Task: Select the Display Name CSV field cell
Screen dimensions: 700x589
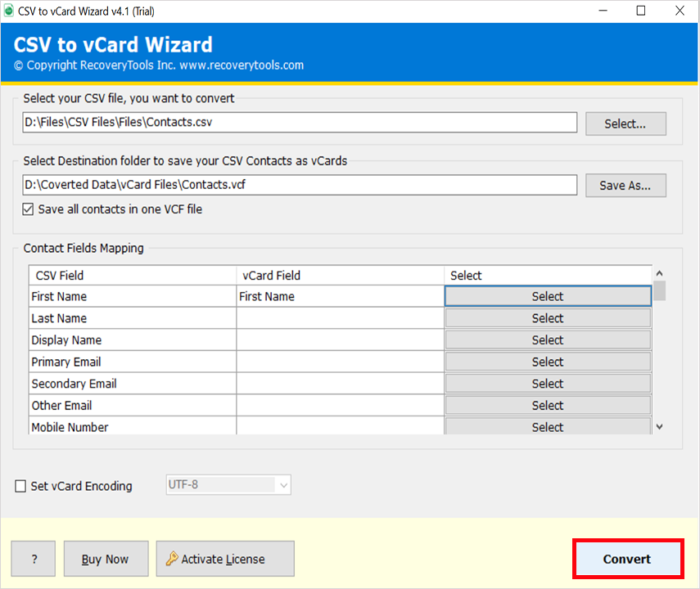Action: tap(133, 340)
